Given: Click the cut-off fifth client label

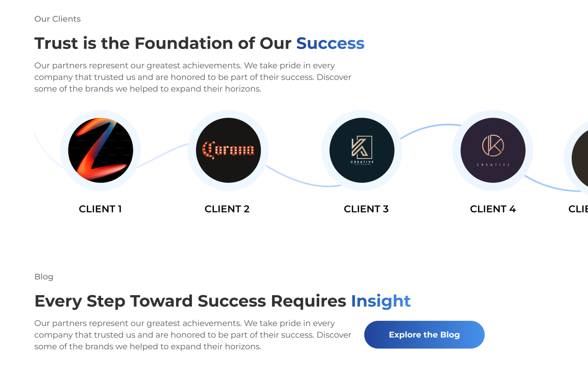Looking at the screenshot, I should pos(578,209).
